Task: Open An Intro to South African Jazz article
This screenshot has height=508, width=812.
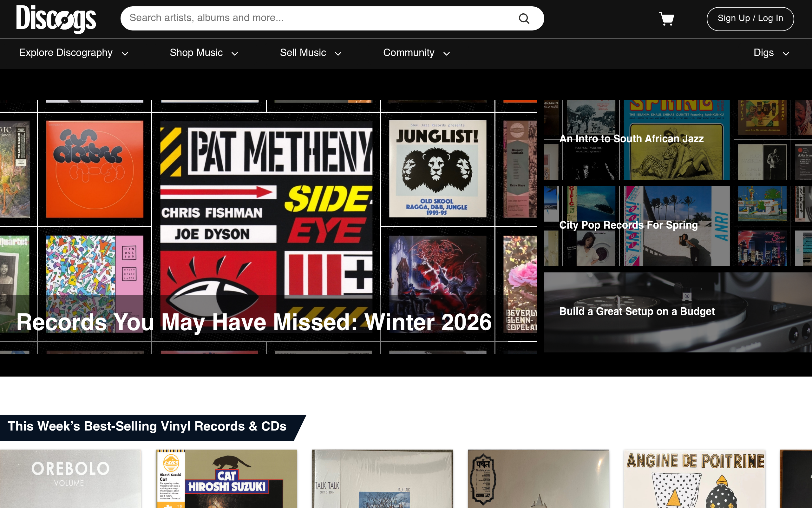Action: click(x=678, y=139)
